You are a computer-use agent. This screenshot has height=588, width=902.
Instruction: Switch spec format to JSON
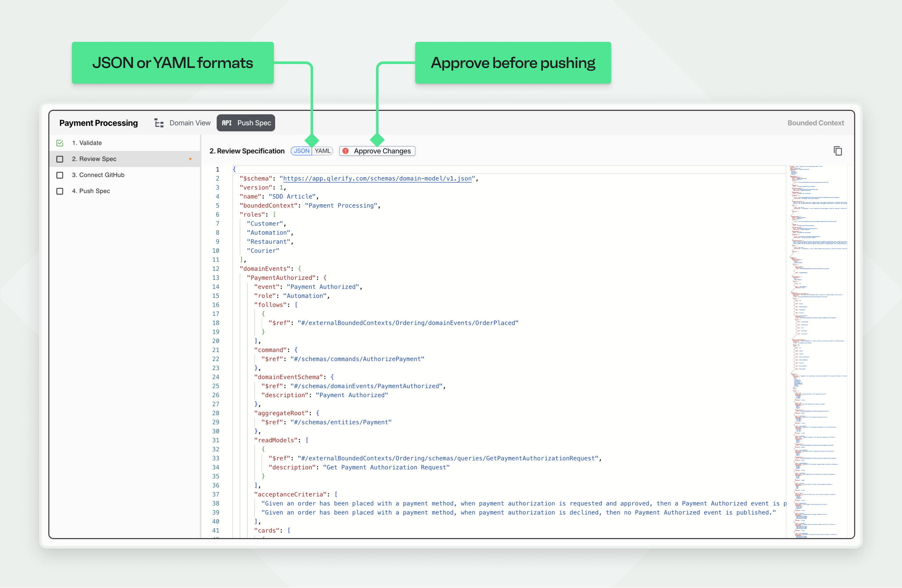302,151
